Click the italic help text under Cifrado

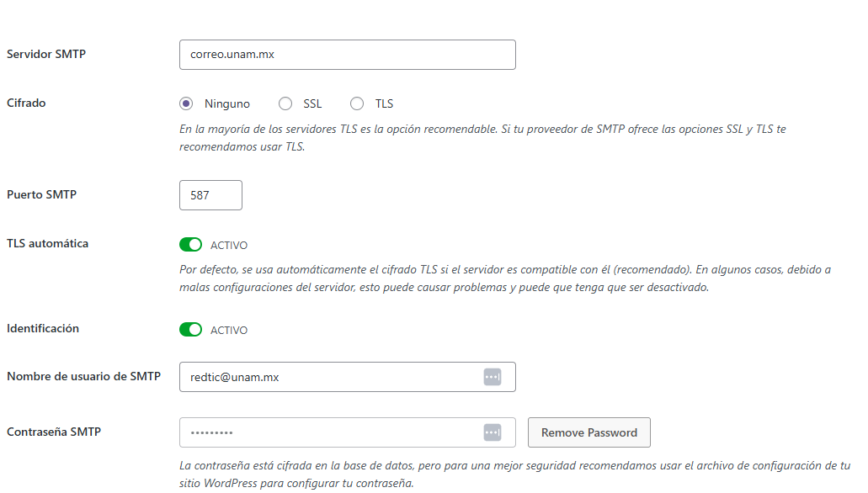click(x=482, y=138)
